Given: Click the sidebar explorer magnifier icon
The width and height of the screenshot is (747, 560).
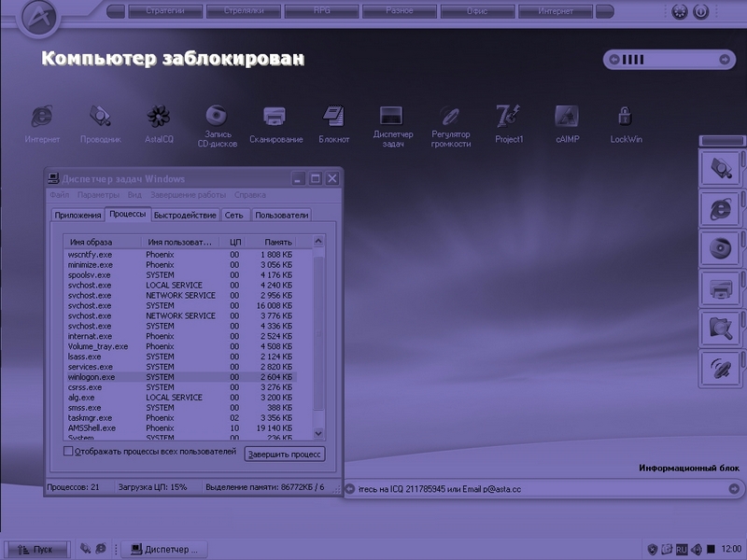Looking at the screenshot, I should pos(721,168).
